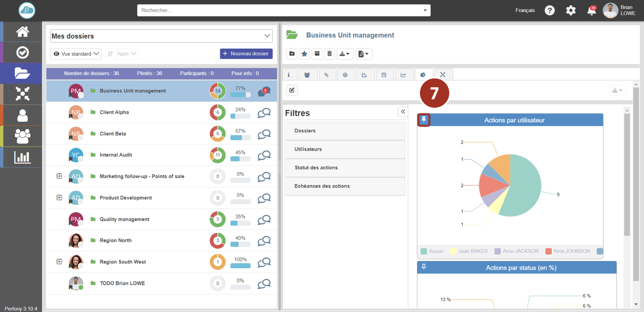644x312 pixels.
Task: Open the Mes dossiers dropdown
Action: (161, 36)
